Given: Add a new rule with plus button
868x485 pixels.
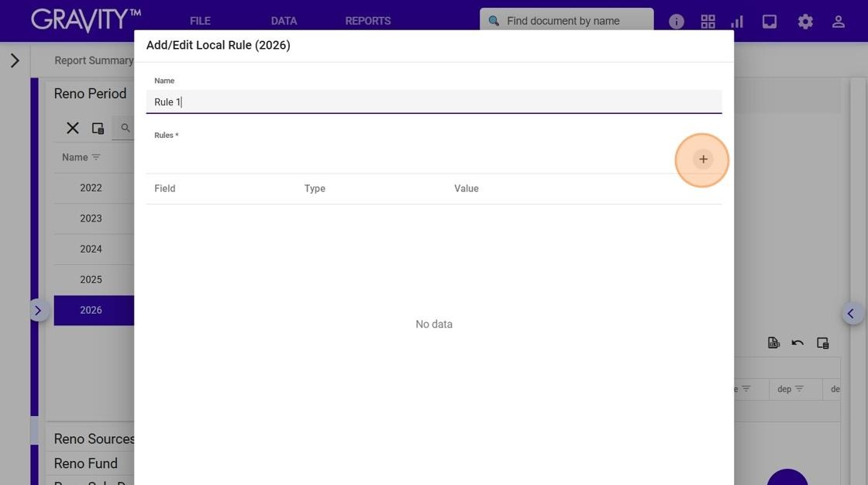Looking at the screenshot, I should [702, 160].
